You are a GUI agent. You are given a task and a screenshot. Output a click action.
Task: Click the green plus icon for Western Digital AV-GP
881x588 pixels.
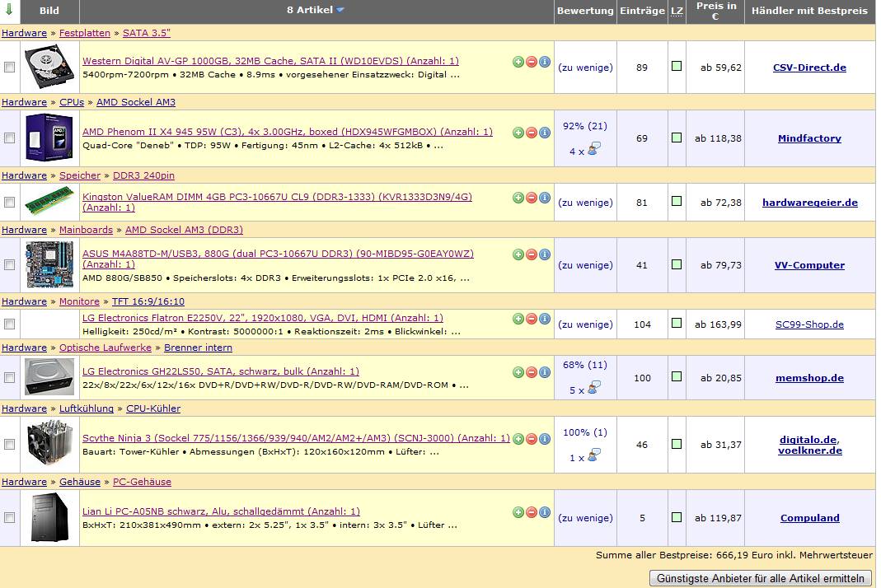pyautogui.click(x=518, y=62)
